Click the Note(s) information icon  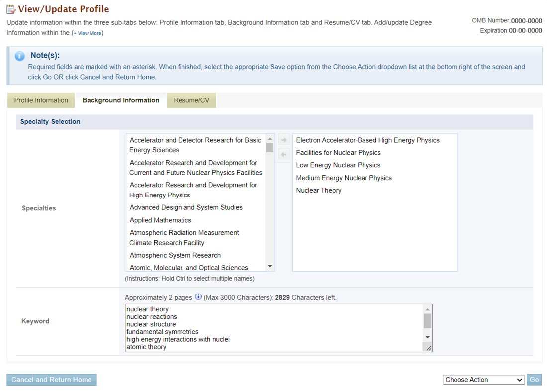coord(19,56)
